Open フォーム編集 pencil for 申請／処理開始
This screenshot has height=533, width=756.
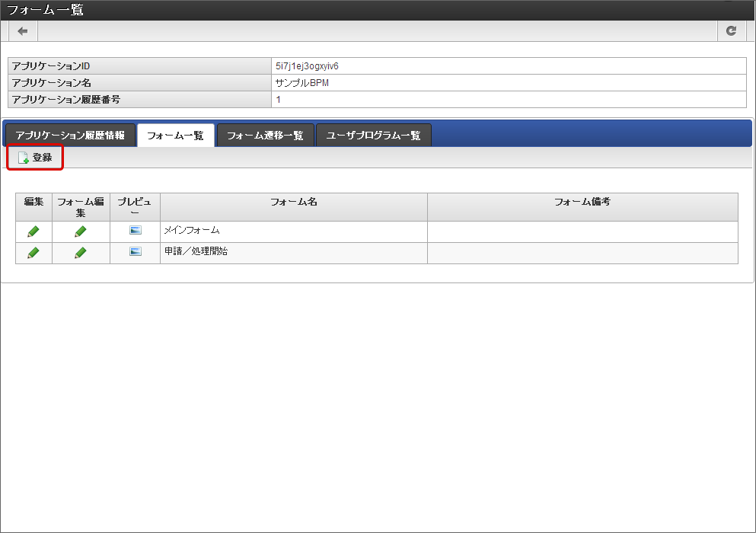pyautogui.click(x=81, y=253)
